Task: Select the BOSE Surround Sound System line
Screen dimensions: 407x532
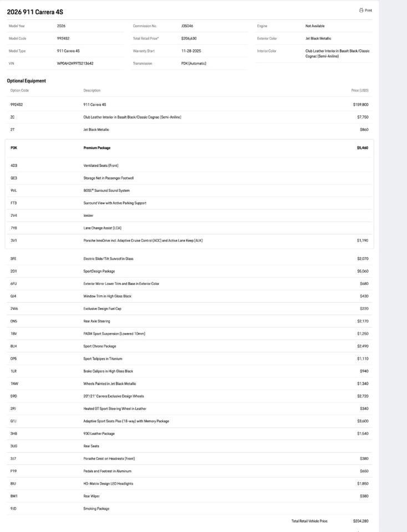Action: tap(106, 191)
